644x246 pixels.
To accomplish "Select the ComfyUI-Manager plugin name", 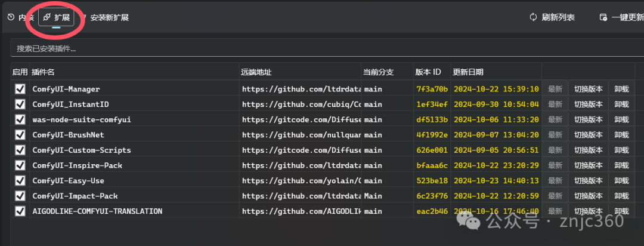I will pos(66,89).
